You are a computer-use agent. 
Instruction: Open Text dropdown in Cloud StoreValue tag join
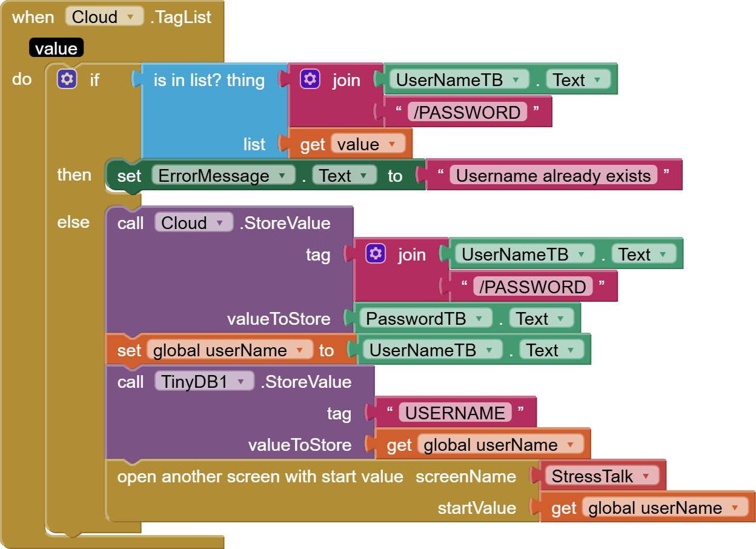(643, 255)
